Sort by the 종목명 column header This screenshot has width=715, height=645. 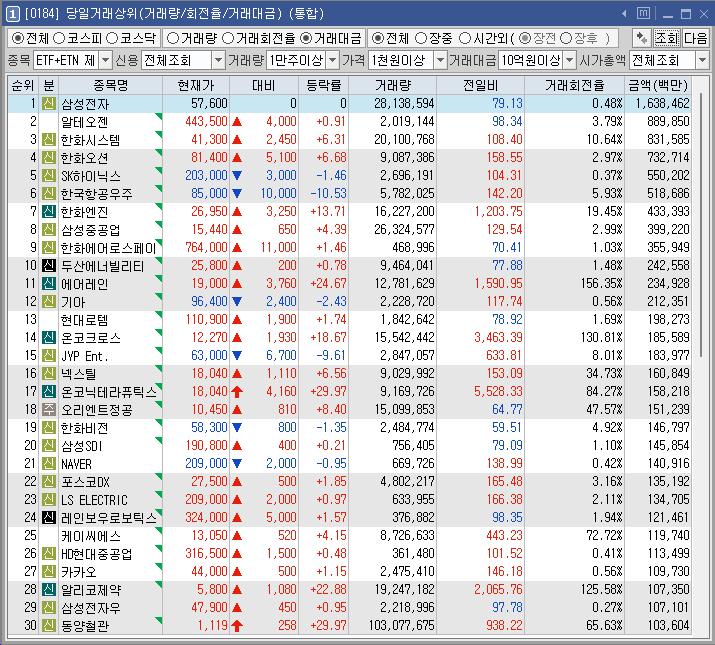110,86
